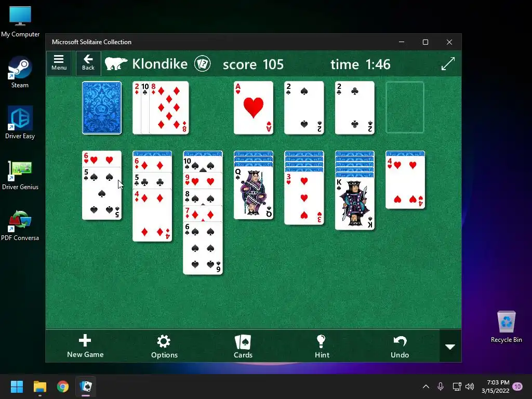Screen dimensions: 532x399
Task: Launch Chrome from the taskbar
Action: 63,387
